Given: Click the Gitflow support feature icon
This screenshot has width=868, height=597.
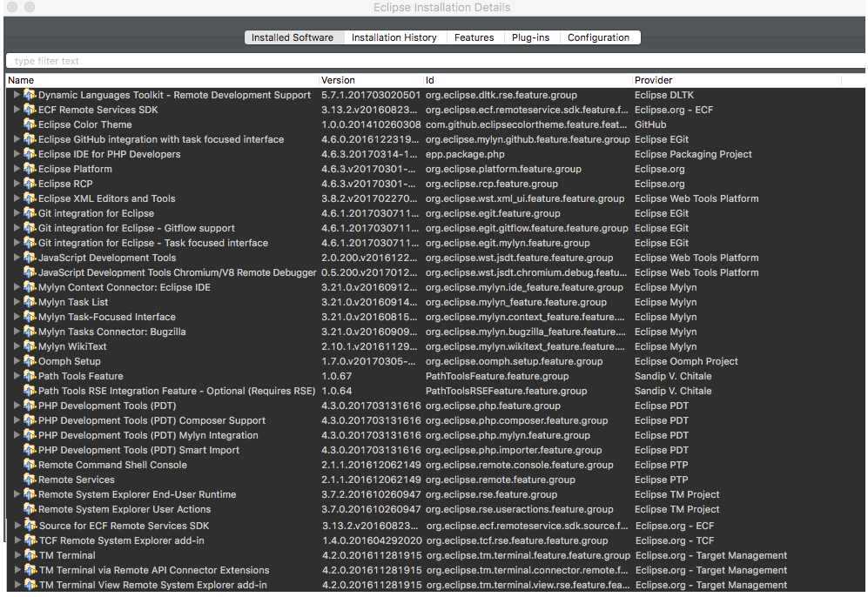Looking at the screenshot, I should [30, 228].
